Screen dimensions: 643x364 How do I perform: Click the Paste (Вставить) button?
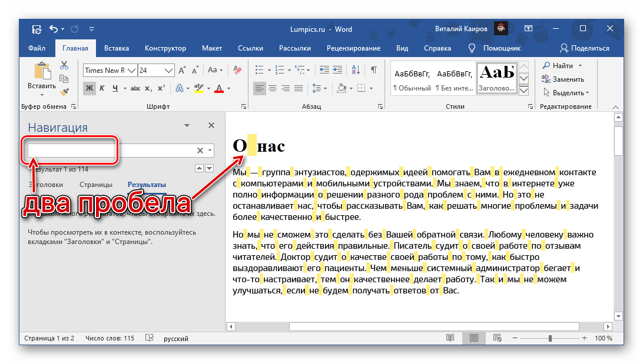coord(42,80)
